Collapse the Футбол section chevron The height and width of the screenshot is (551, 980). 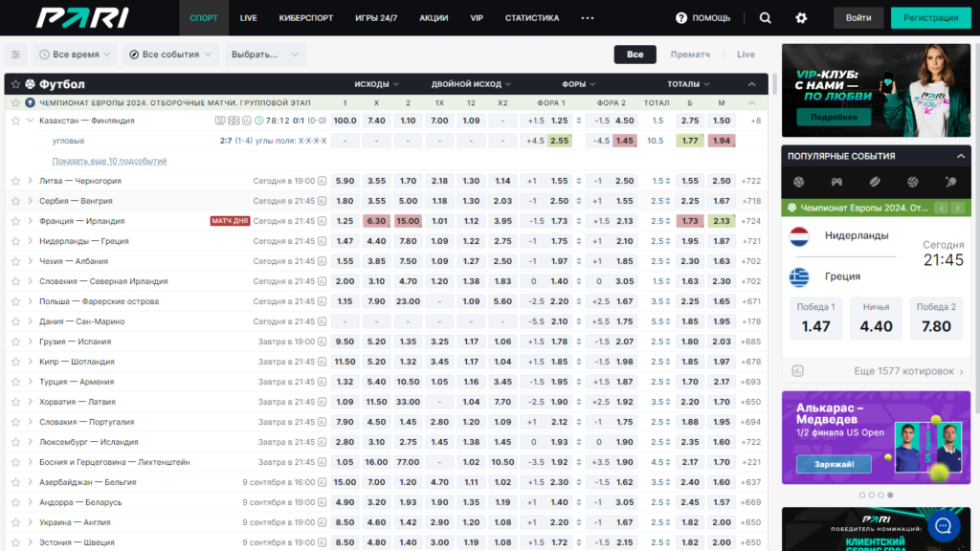click(752, 84)
